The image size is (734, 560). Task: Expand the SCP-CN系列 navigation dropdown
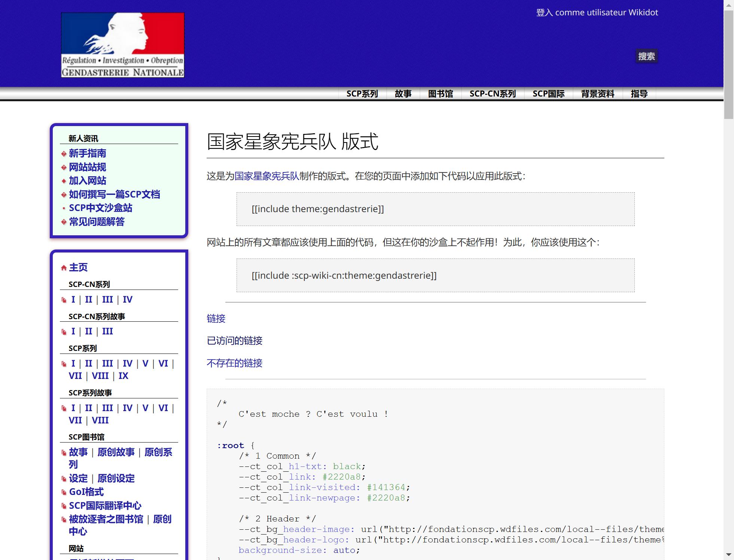pyautogui.click(x=492, y=94)
